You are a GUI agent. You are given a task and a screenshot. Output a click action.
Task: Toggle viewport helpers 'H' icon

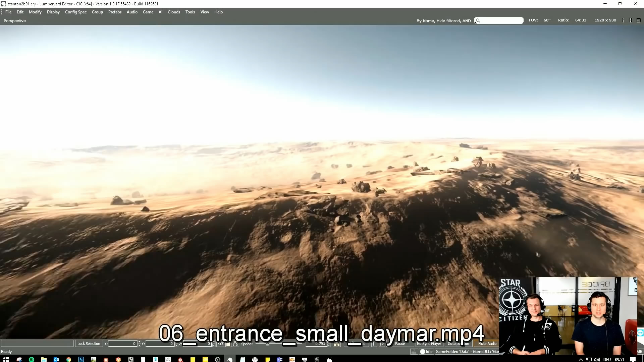coord(631,20)
